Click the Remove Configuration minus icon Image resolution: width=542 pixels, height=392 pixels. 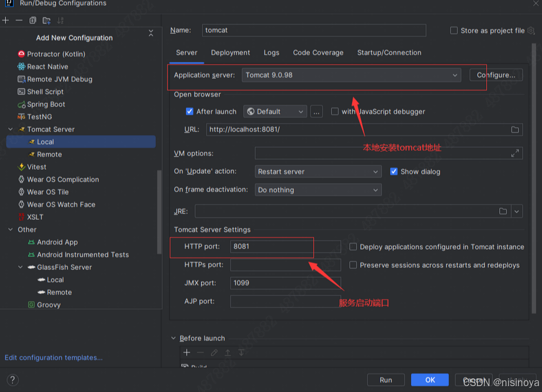pos(19,21)
